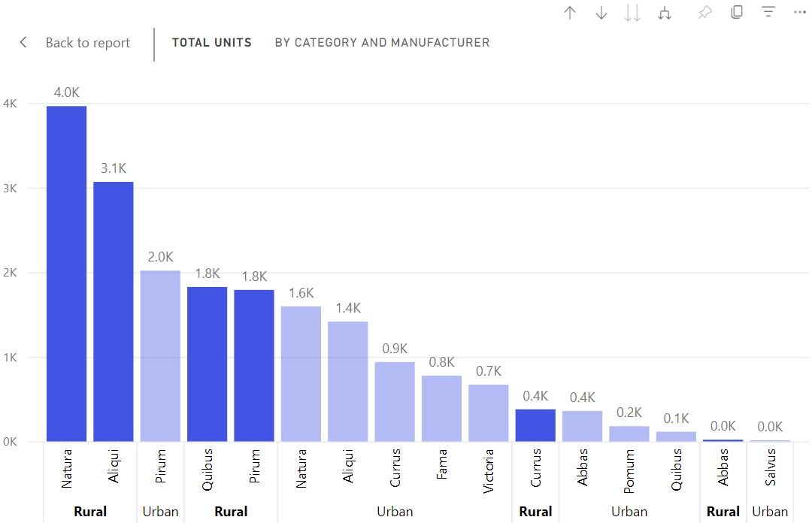Image resolution: width=812 pixels, height=529 pixels.
Task: Open more options ellipsis menu
Action: tap(799, 12)
